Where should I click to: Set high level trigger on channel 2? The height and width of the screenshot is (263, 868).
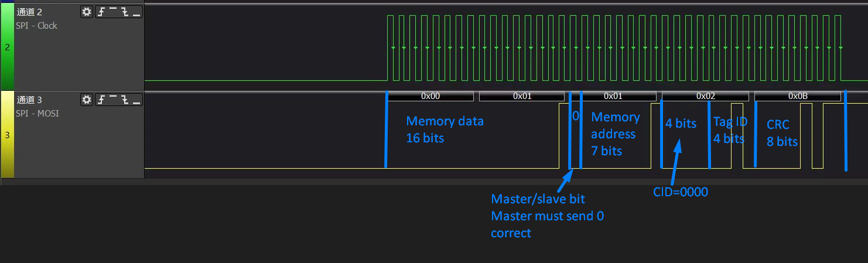point(113,12)
